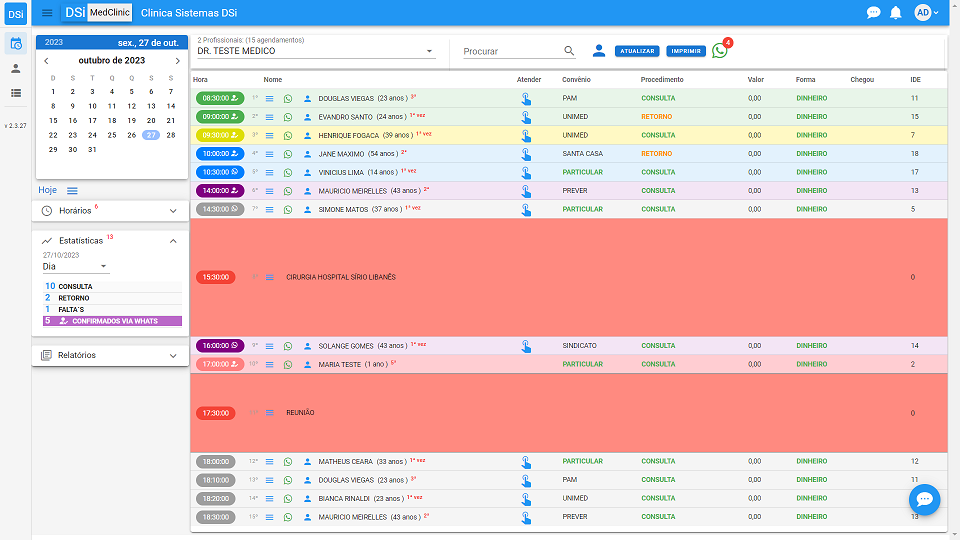960x540 pixels.
Task: Click the person icon in the left sidebar
Action: pyautogui.click(x=16, y=68)
